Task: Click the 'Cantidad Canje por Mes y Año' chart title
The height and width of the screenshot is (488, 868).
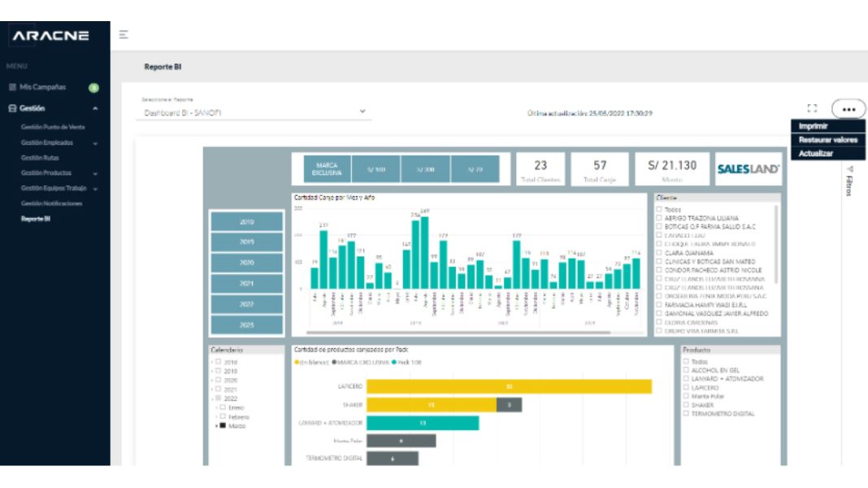Action: pos(334,197)
